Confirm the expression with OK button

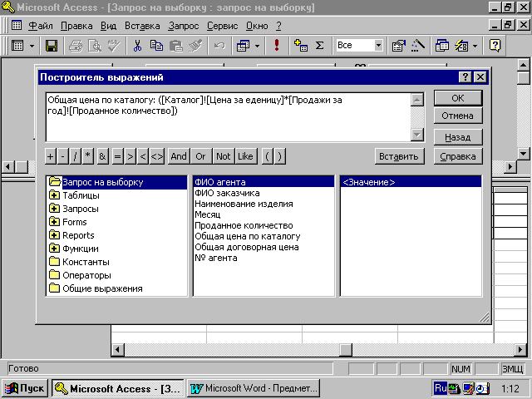(458, 98)
